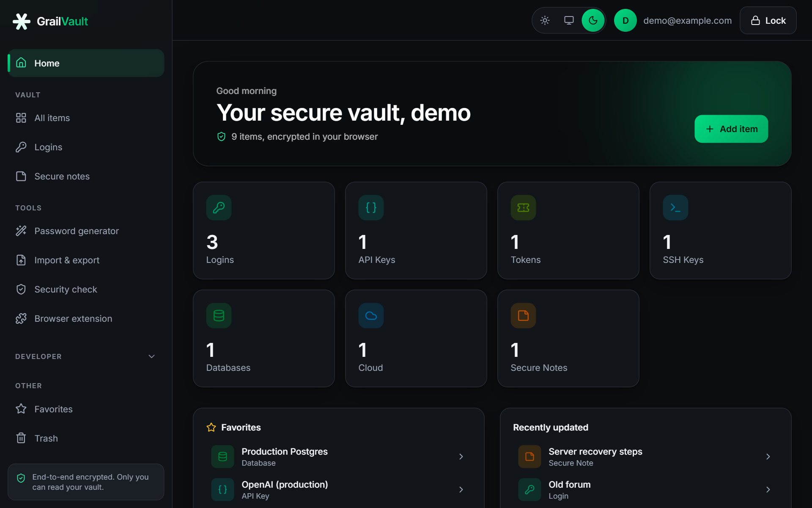Click the Add item button
This screenshot has height=508, width=812.
[x=731, y=129]
